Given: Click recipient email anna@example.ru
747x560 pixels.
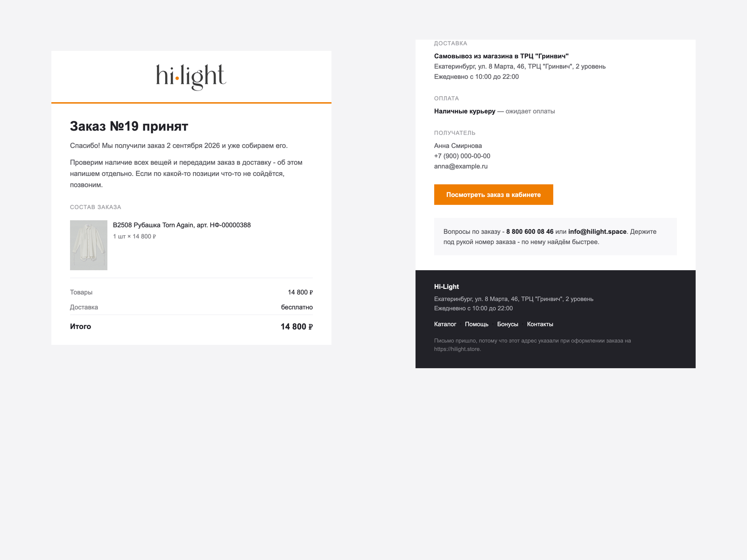Looking at the screenshot, I should pos(461,166).
